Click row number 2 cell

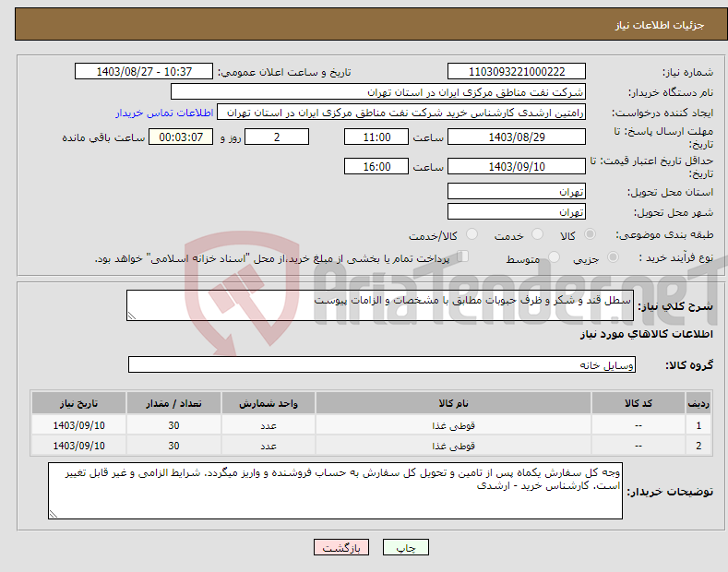point(698,446)
